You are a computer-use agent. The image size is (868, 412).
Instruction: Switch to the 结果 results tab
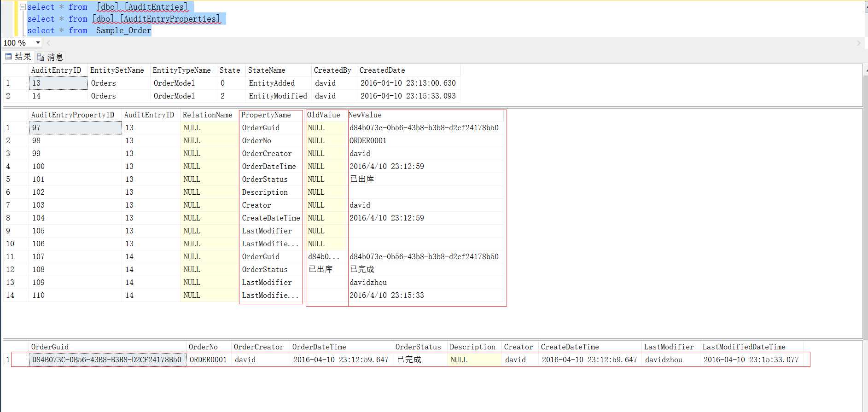tap(18, 57)
